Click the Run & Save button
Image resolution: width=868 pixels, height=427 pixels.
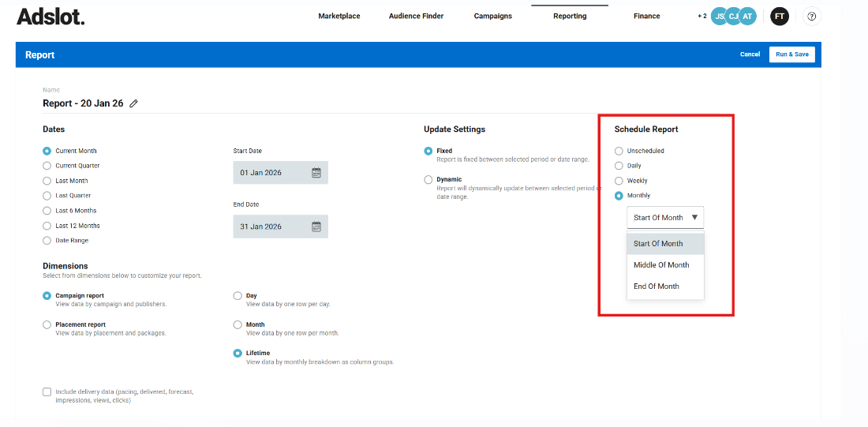point(791,54)
